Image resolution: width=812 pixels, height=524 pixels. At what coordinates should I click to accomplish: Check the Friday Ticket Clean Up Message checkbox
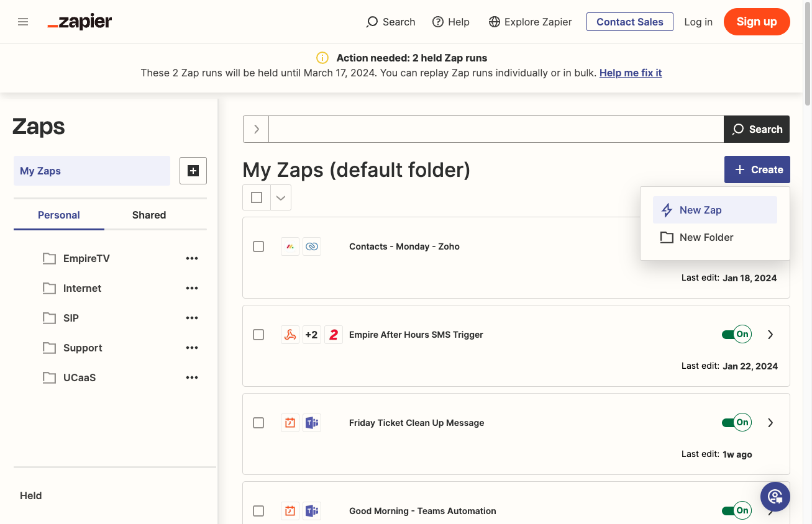(258, 423)
